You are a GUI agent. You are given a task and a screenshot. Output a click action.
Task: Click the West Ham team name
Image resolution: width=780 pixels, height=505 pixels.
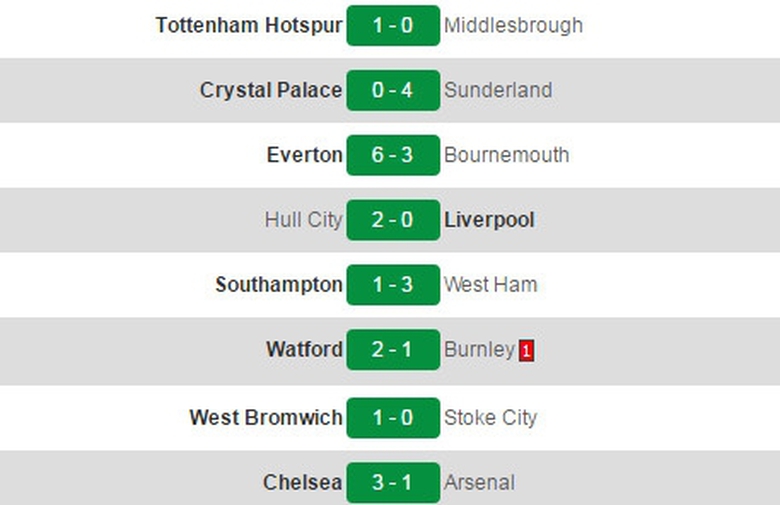click(490, 285)
